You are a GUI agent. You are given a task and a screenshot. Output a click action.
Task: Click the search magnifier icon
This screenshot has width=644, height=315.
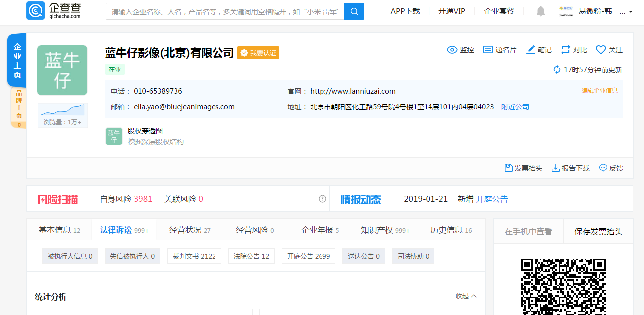coord(354,11)
